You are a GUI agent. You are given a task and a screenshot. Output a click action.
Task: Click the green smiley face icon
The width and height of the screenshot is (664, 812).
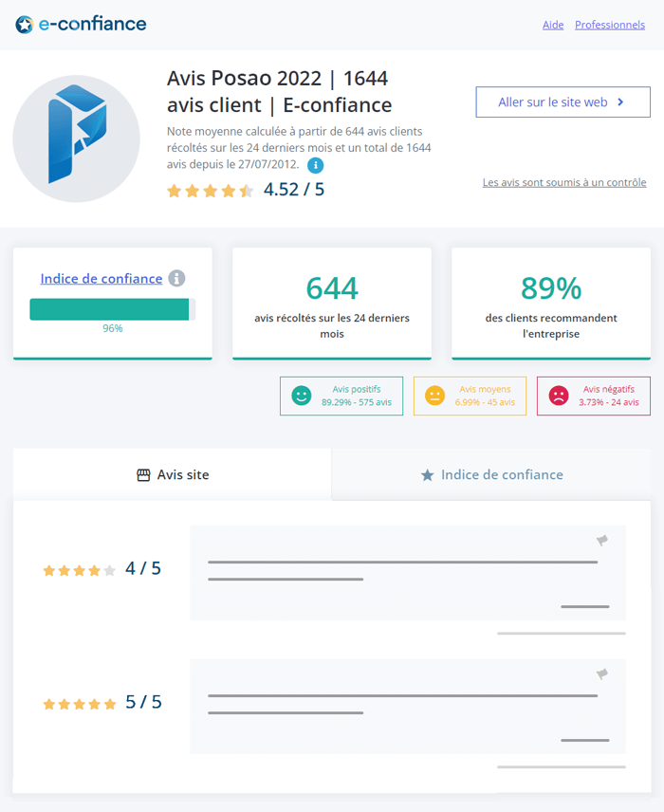point(302,396)
